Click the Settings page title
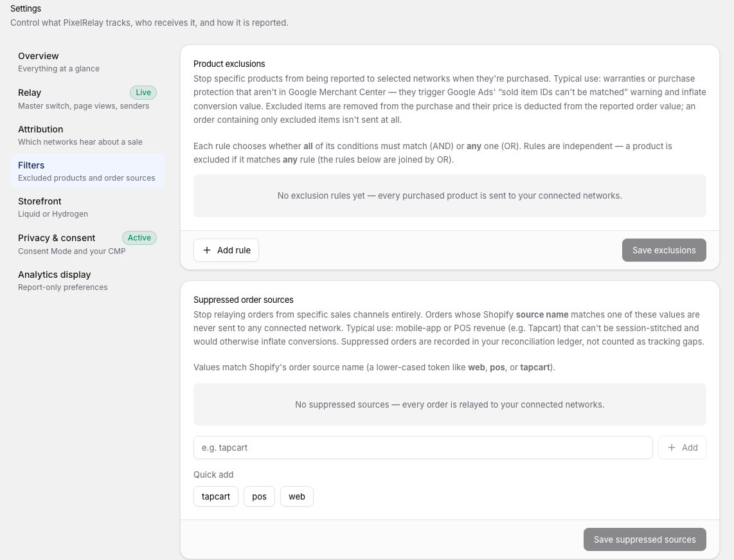 tap(26, 8)
